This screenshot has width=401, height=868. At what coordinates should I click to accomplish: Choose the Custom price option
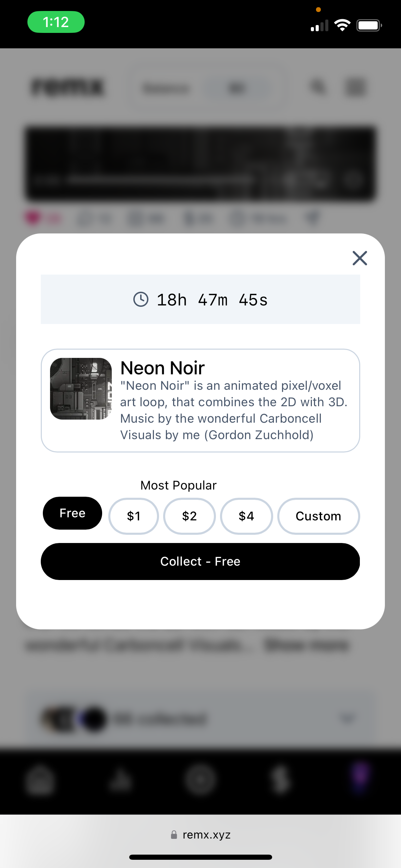318,516
